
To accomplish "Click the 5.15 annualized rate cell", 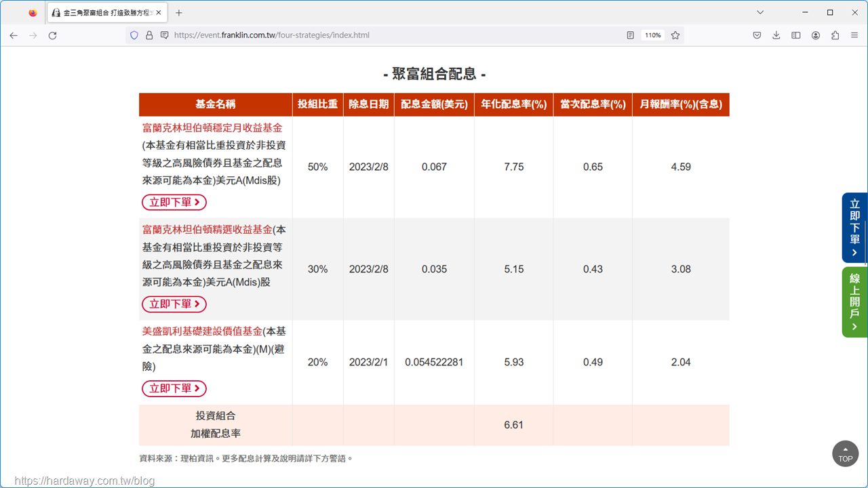I will tap(514, 269).
